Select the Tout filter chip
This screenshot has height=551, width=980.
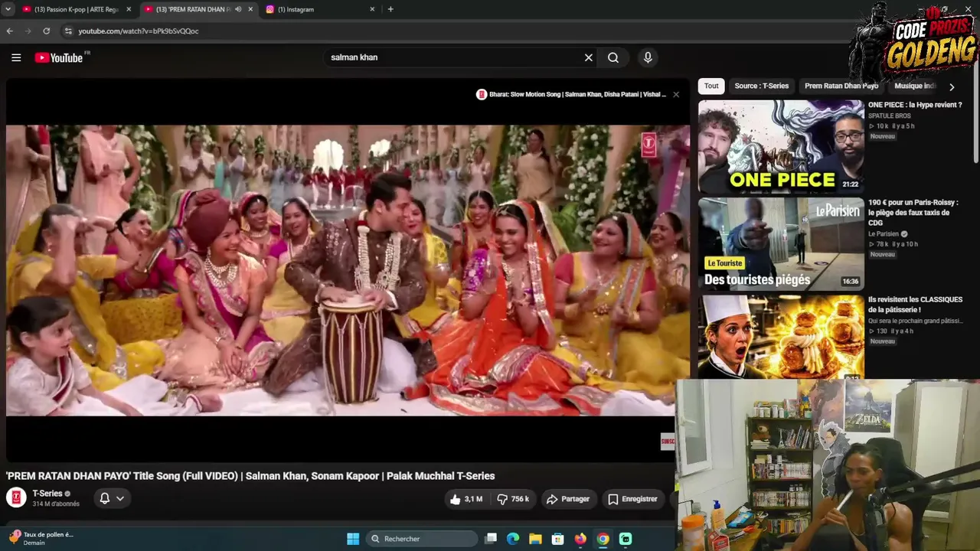tap(711, 86)
